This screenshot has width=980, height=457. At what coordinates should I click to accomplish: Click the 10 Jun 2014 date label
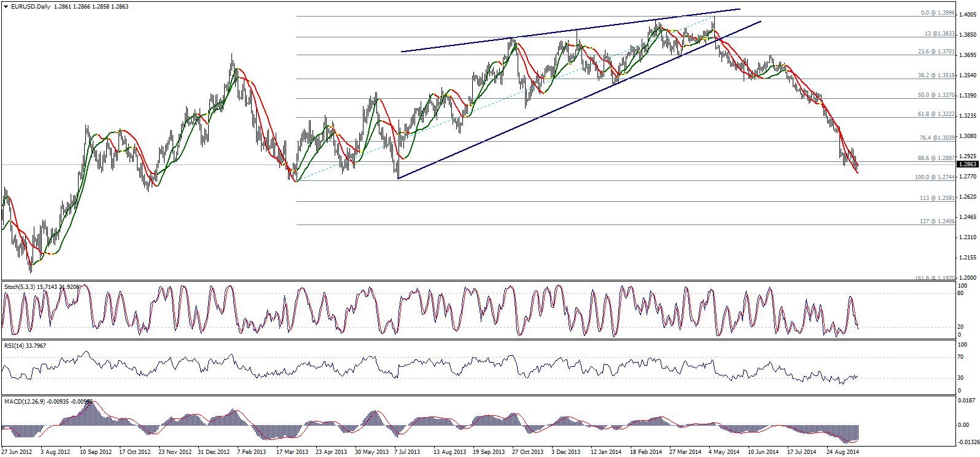click(763, 452)
